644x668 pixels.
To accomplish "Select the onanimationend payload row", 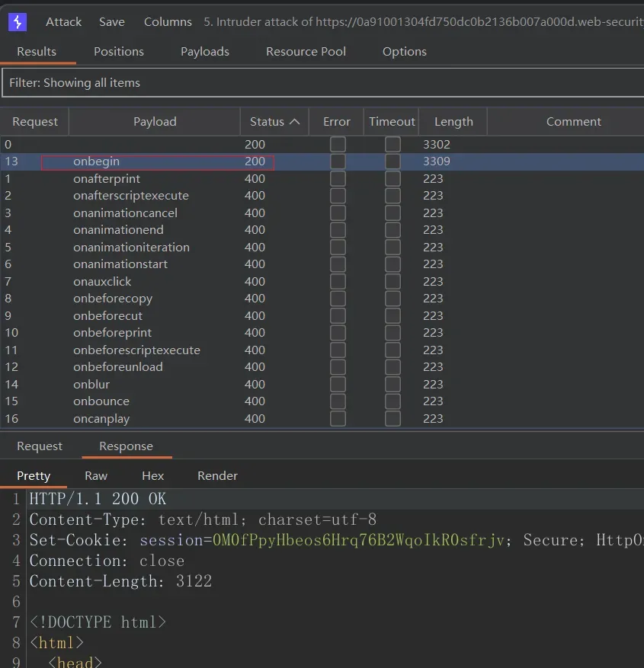I will click(322, 230).
